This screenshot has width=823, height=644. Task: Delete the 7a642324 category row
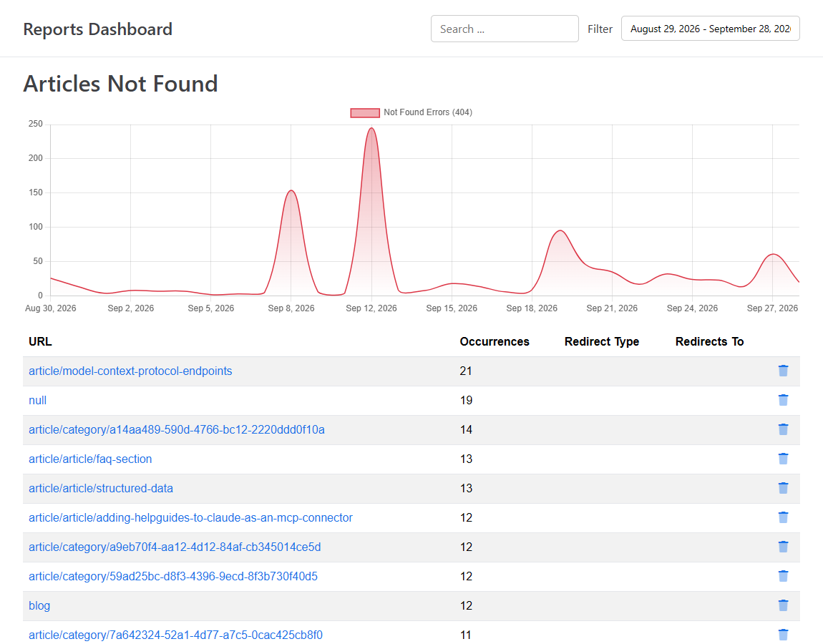783,635
